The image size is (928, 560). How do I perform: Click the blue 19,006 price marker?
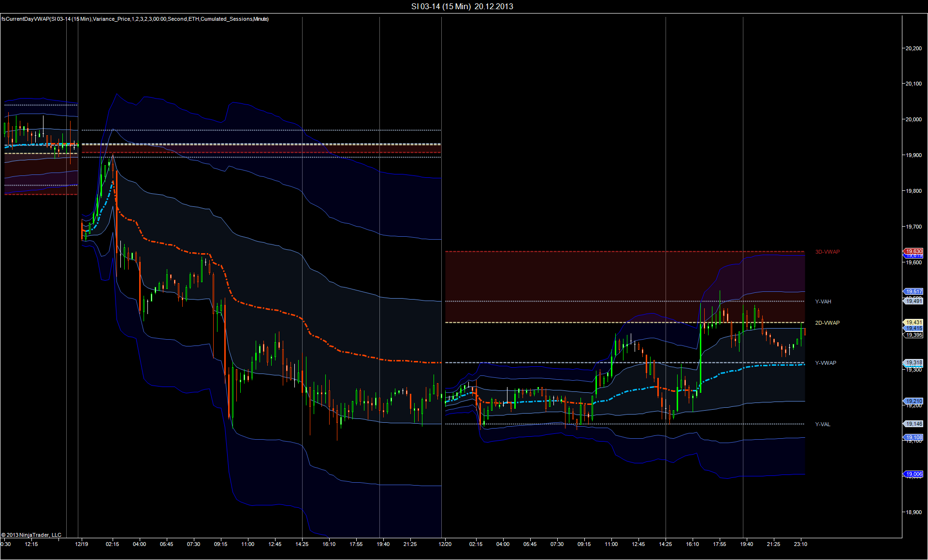pyautogui.click(x=913, y=474)
